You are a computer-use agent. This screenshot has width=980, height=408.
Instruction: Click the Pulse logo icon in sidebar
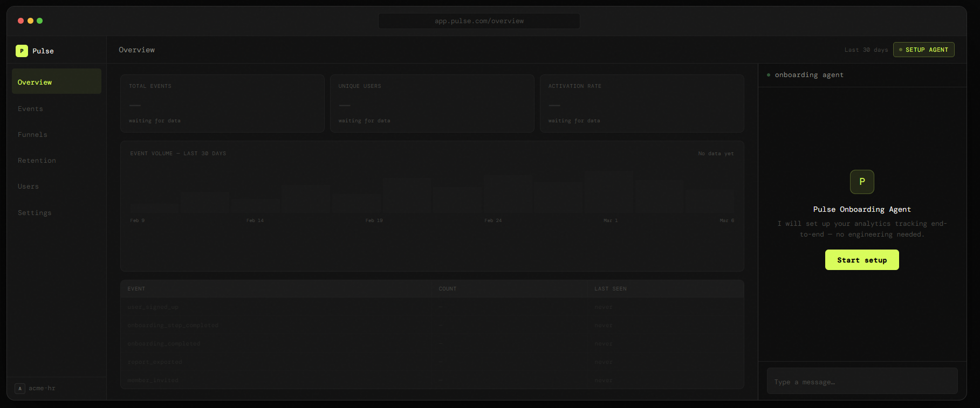coord(22,51)
